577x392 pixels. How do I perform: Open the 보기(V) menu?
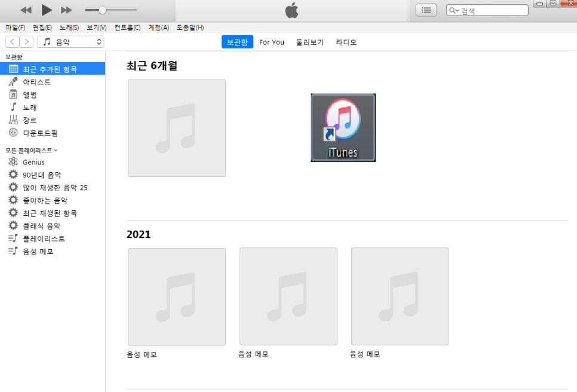(96, 27)
